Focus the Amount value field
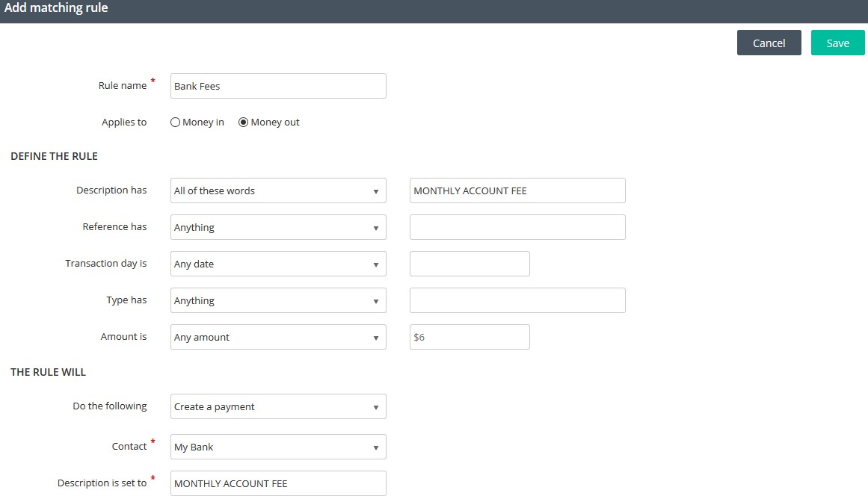The width and height of the screenshot is (868, 502). 470,337
